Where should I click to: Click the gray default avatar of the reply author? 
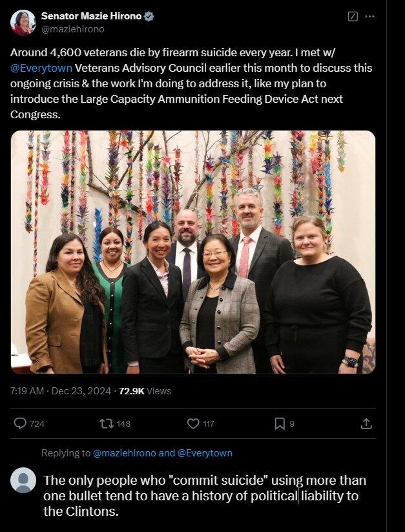[x=23, y=480]
